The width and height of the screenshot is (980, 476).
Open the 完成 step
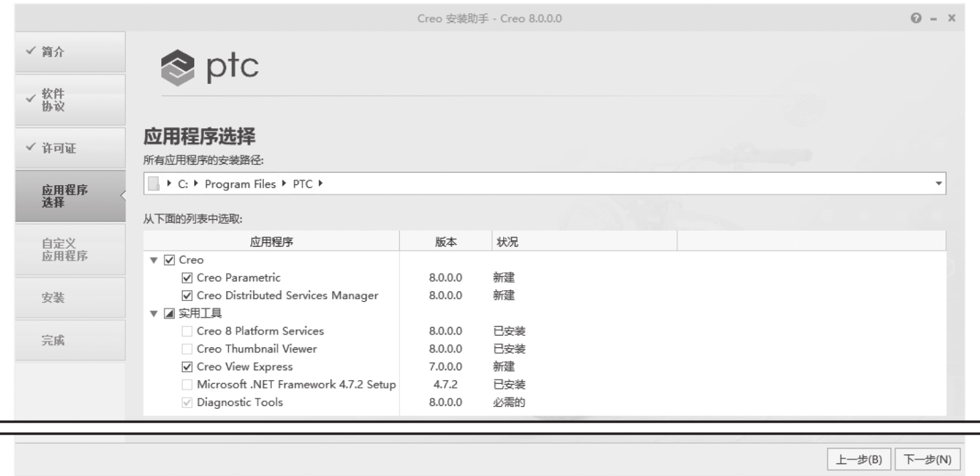point(70,340)
